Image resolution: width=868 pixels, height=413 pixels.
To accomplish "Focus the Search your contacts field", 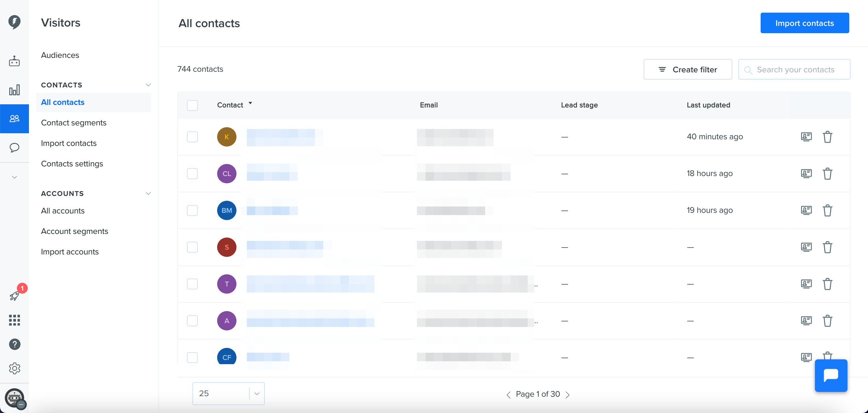I will (x=794, y=69).
